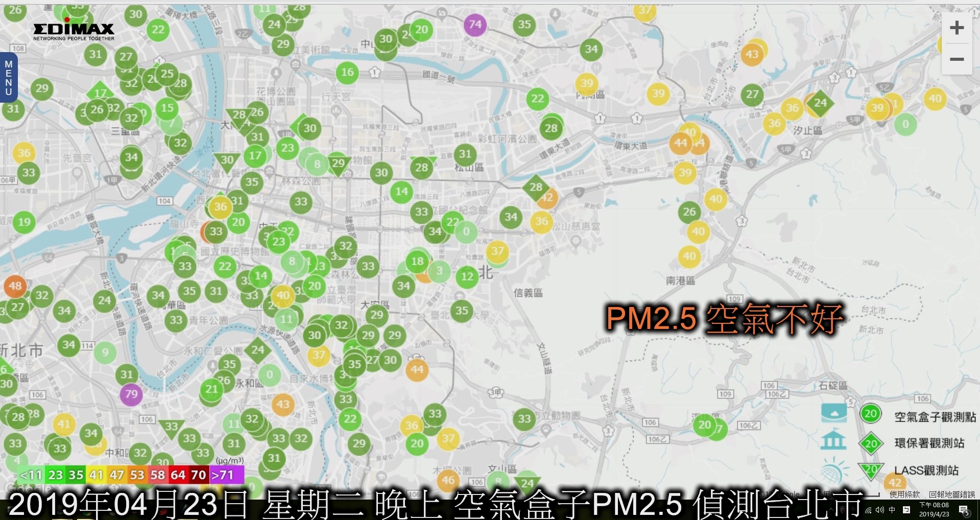This screenshot has width=980, height=520.
Task: Click the airbox device legend icon
Action: 833,412
